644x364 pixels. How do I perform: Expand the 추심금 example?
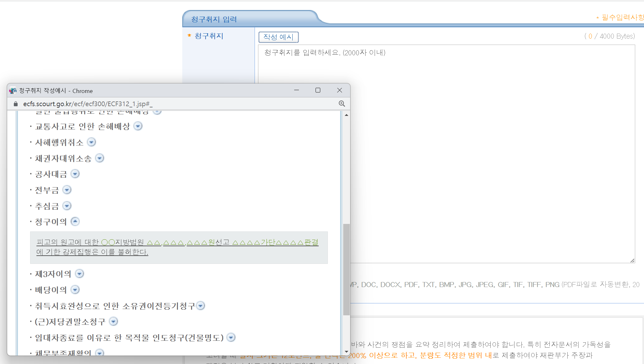(x=67, y=206)
